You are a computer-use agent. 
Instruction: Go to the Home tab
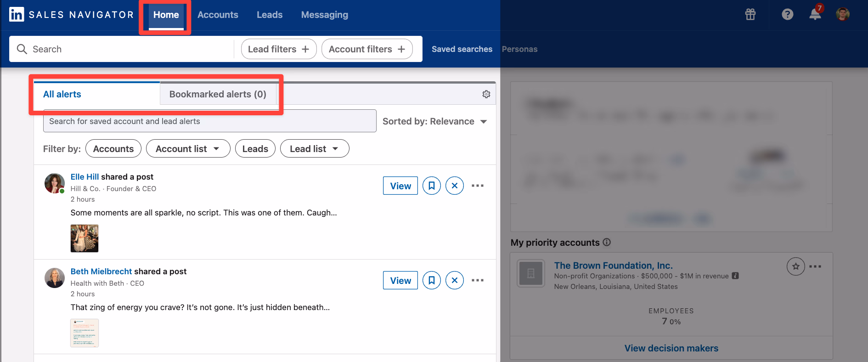[166, 15]
